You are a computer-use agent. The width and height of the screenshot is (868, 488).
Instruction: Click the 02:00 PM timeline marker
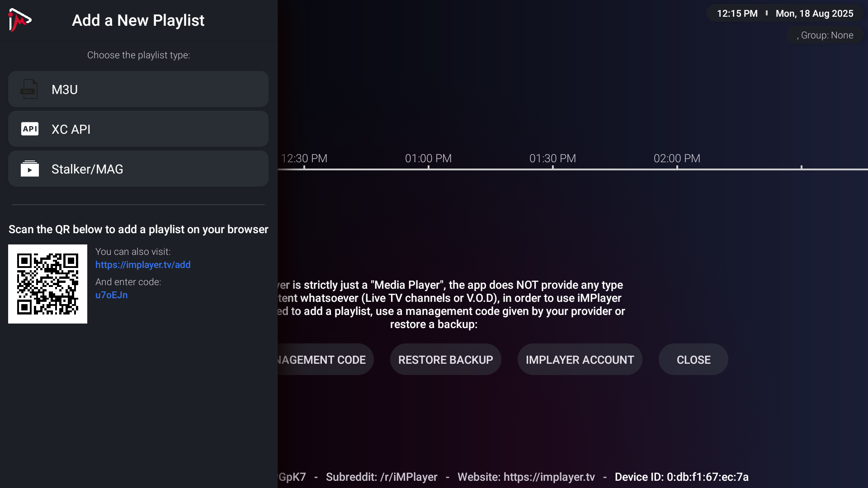(677, 159)
